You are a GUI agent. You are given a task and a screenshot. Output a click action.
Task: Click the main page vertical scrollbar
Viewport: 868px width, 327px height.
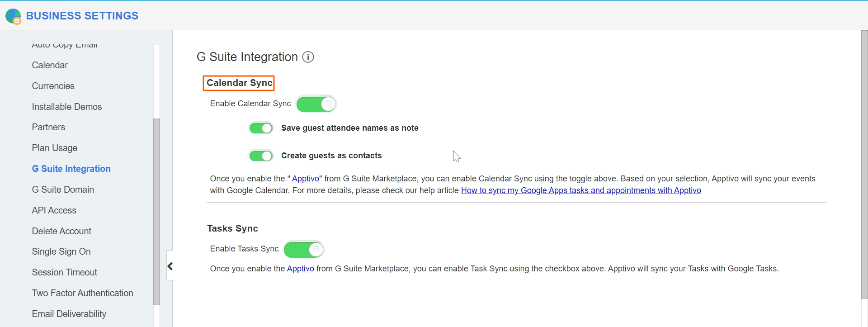[x=864, y=165]
